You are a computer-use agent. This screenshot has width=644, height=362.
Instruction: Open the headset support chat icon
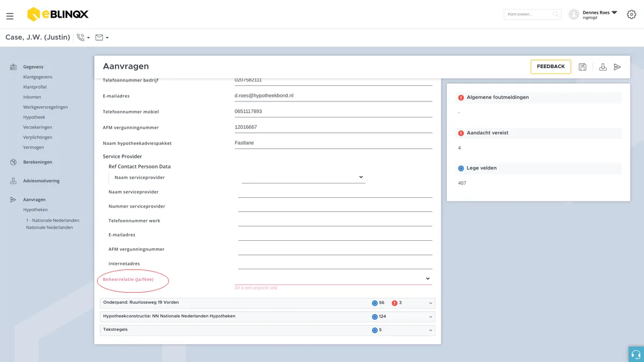coord(636,354)
